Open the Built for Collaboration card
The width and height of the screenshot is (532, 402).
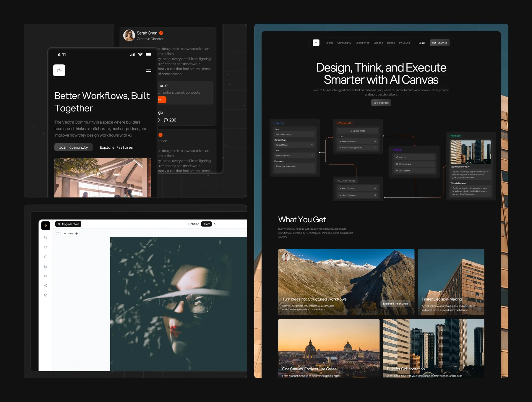click(434, 348)
